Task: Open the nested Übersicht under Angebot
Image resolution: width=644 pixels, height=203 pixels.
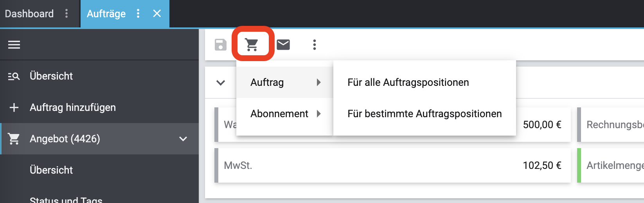Action: coord(51,170)
